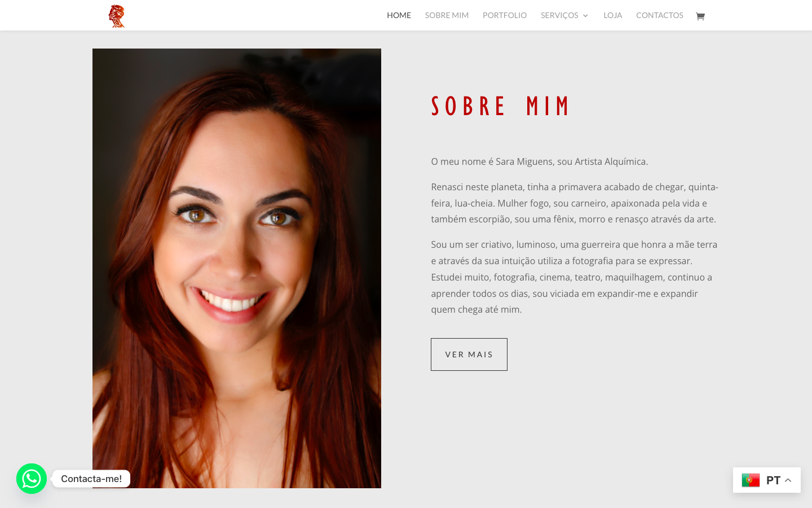Open the PORTFOLIO menu item
This screenshot has height=508, width=812.
505,15
